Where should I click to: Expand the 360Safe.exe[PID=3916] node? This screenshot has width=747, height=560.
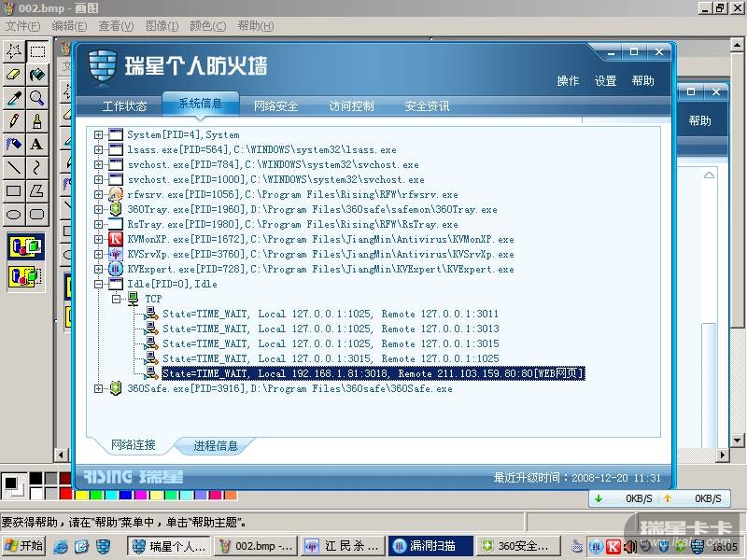[x=98, y=388]
